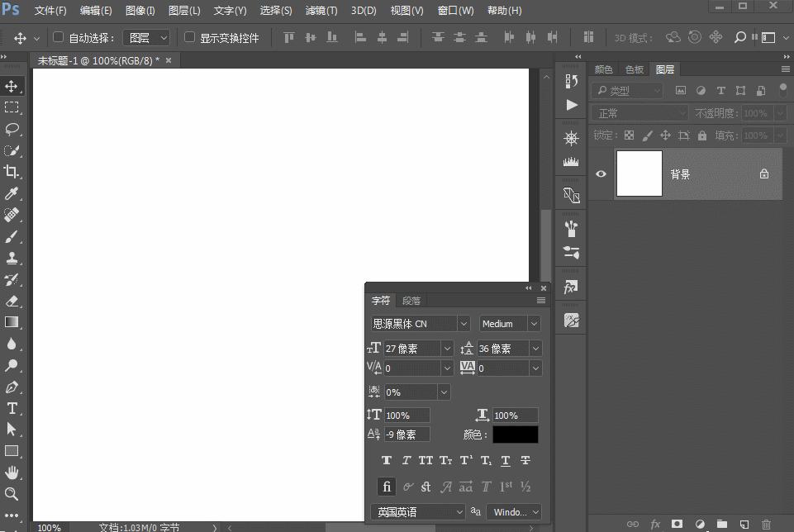Pick the Gradient tool

(12, 322)
